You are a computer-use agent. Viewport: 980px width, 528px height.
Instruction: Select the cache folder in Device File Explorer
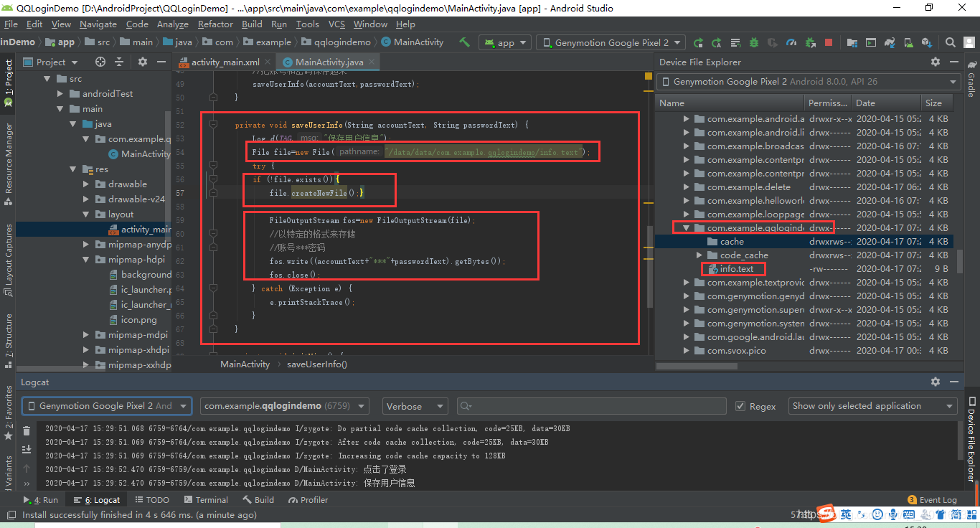point(732,242)
